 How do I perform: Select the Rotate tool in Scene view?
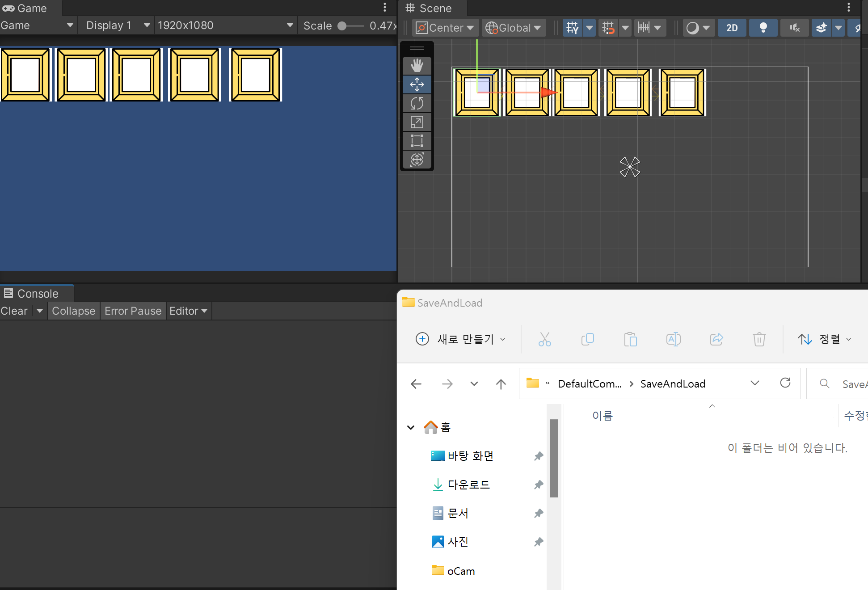(x=417, y=103)
